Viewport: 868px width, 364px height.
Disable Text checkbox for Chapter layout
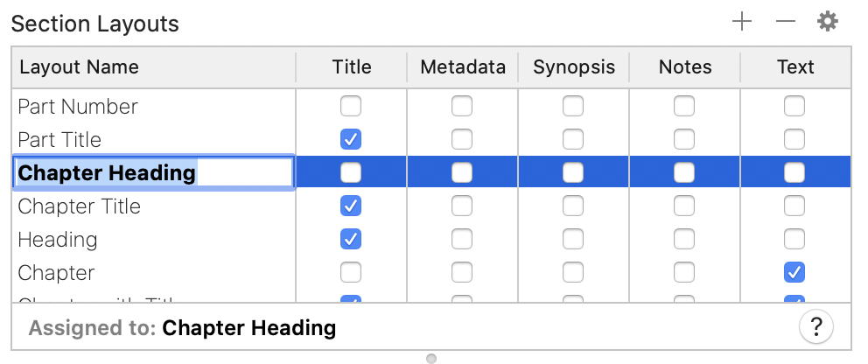794,273
